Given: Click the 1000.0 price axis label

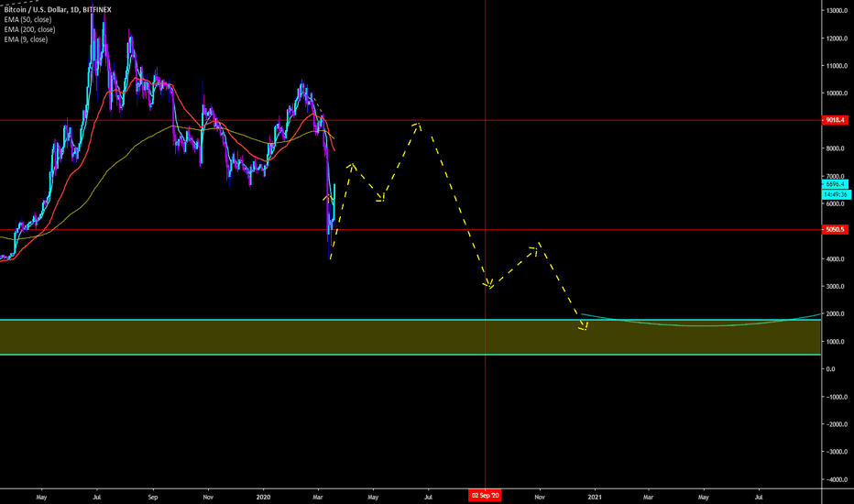Looking at the screenshot, I should (837, 342).
